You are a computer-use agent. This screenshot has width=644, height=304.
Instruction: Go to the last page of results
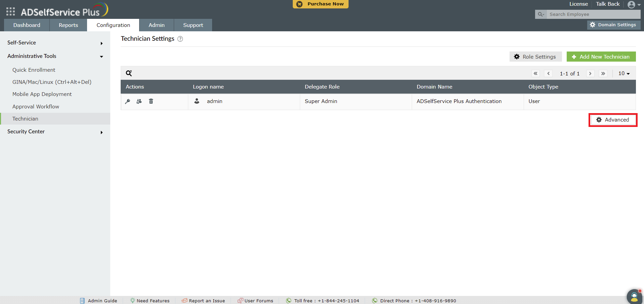pyautogui.click(x=603, y=73)
